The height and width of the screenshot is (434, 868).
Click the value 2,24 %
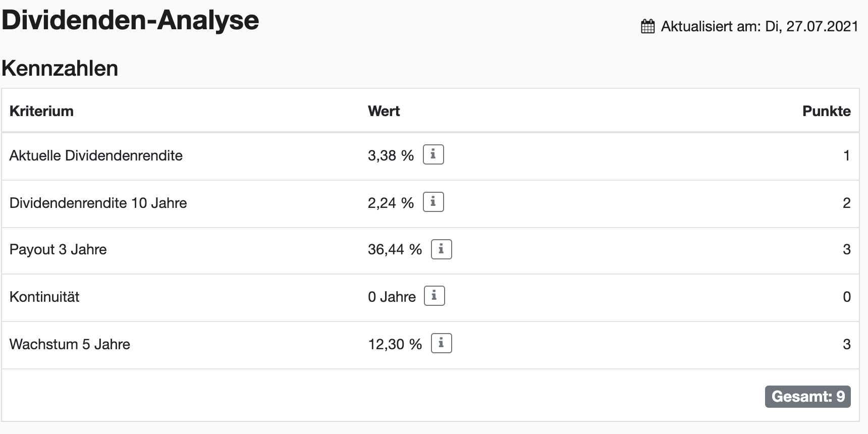[391, 203]
